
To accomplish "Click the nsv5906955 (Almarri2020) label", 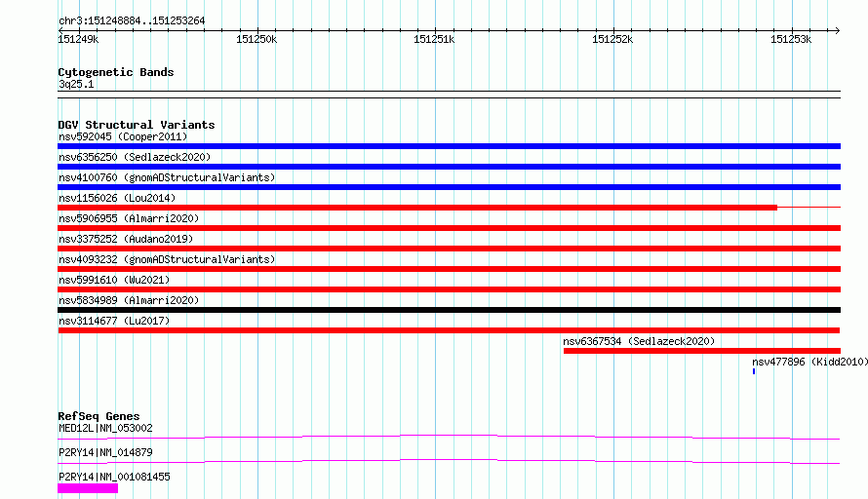I will (129, 218).
